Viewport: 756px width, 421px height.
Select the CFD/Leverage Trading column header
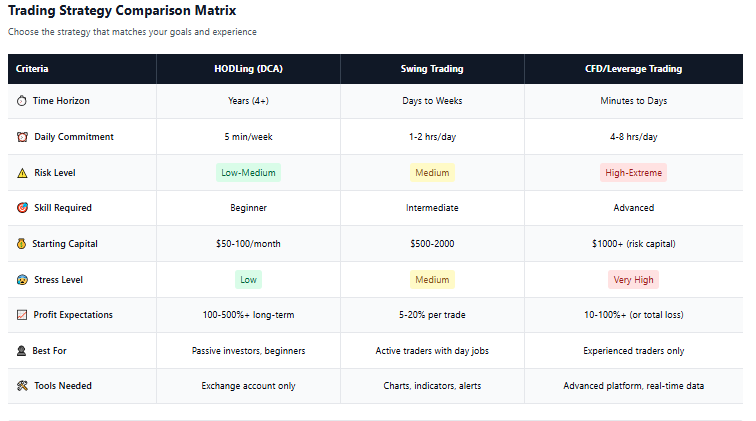click(633, 69)
